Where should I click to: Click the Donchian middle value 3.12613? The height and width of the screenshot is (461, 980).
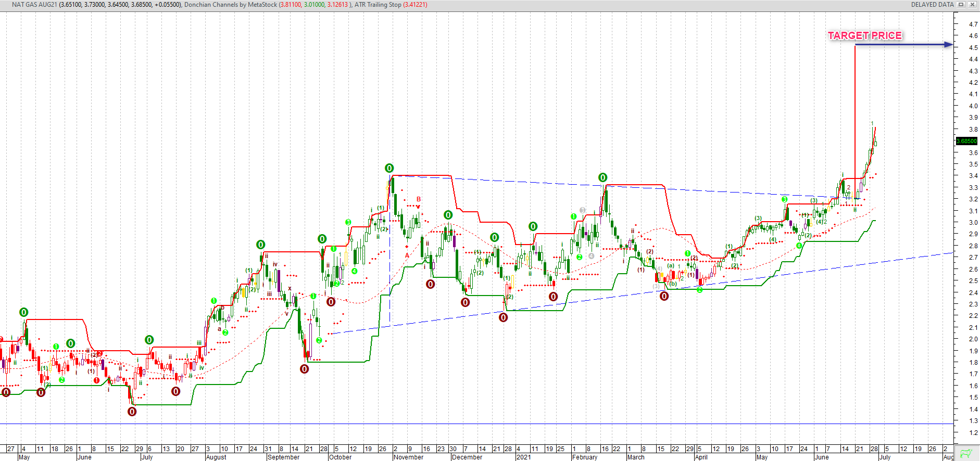pyautogui.click(x=337, y=5)
